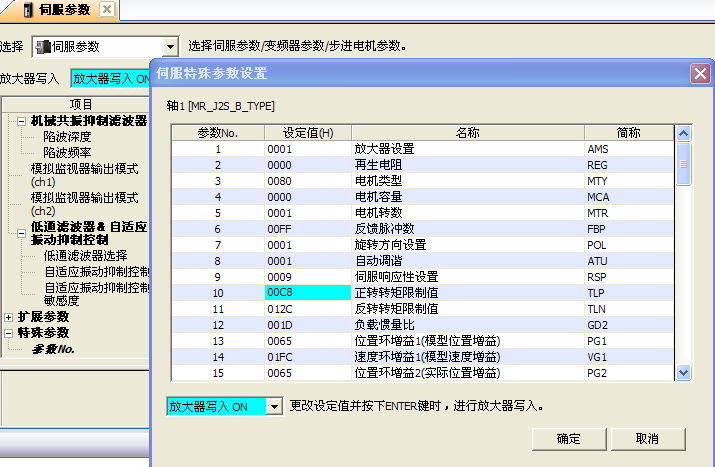Expand the 扩展参数 tree node
This screenshot has height=467, width=715.
9,316
